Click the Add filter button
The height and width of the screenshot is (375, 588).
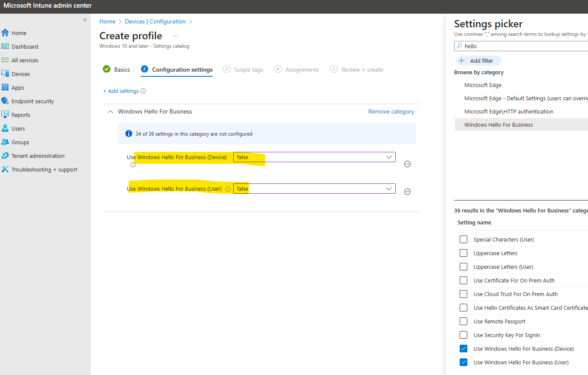pyautogui.click(x=478, y=61)
